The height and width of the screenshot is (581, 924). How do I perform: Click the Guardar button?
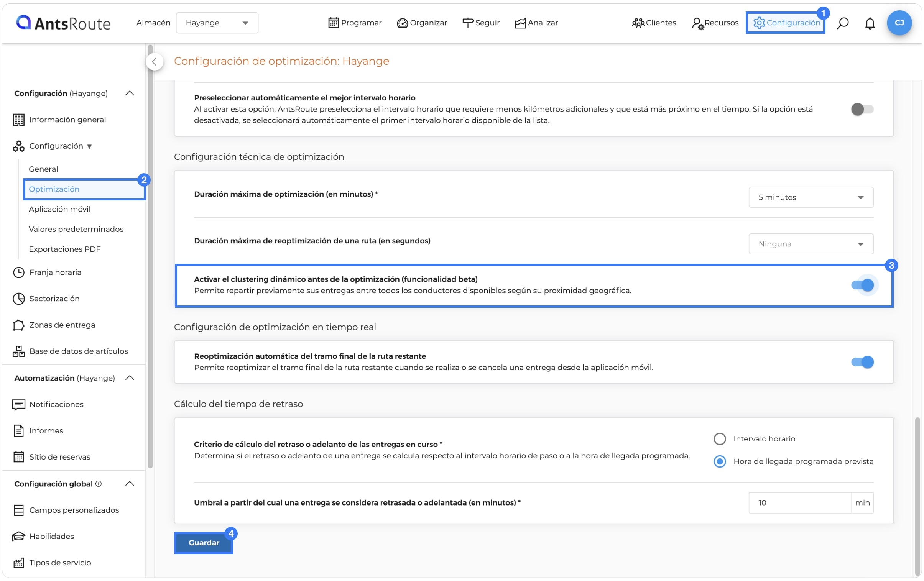[x=203, y=543]
